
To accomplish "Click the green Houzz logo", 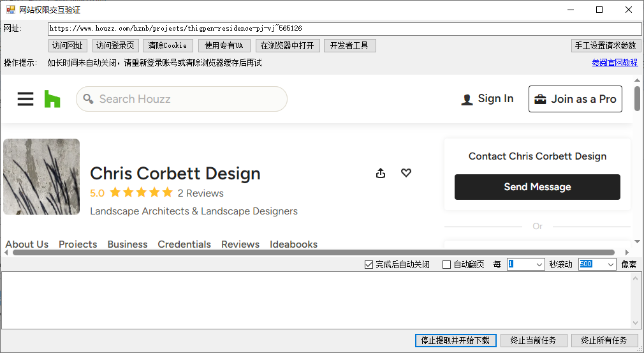I will pos(52,99).
